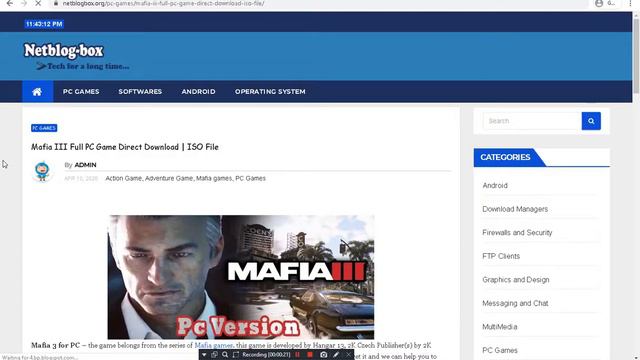Open the PC Games tag under the title
The image size is (640, 360).
click(250, 178)
